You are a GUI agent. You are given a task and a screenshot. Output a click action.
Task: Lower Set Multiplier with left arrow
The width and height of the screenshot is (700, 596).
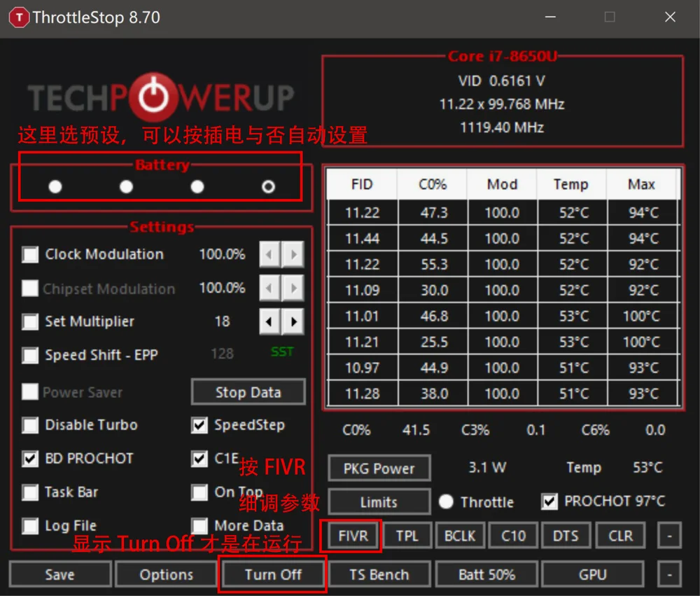pyautogui.click(x=269, y=321)
